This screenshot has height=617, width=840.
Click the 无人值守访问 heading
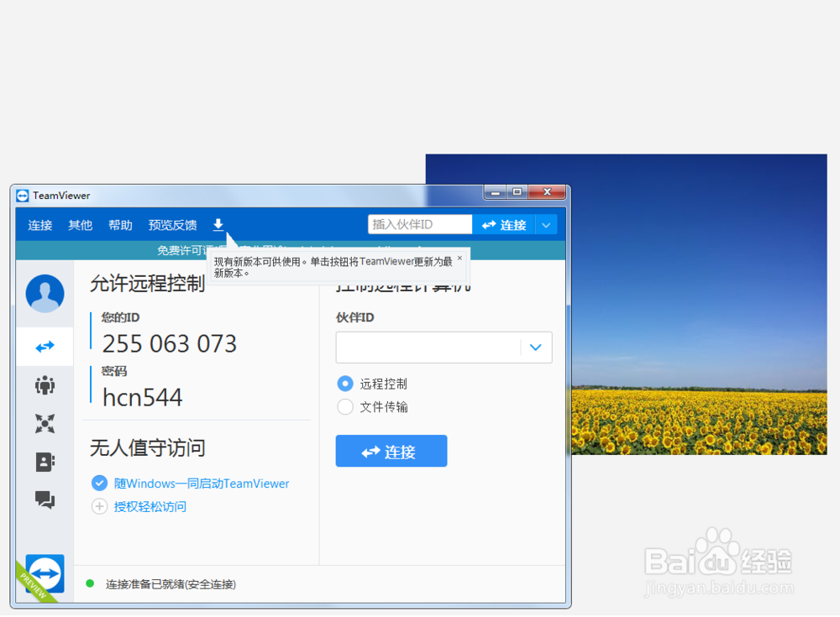147,447
